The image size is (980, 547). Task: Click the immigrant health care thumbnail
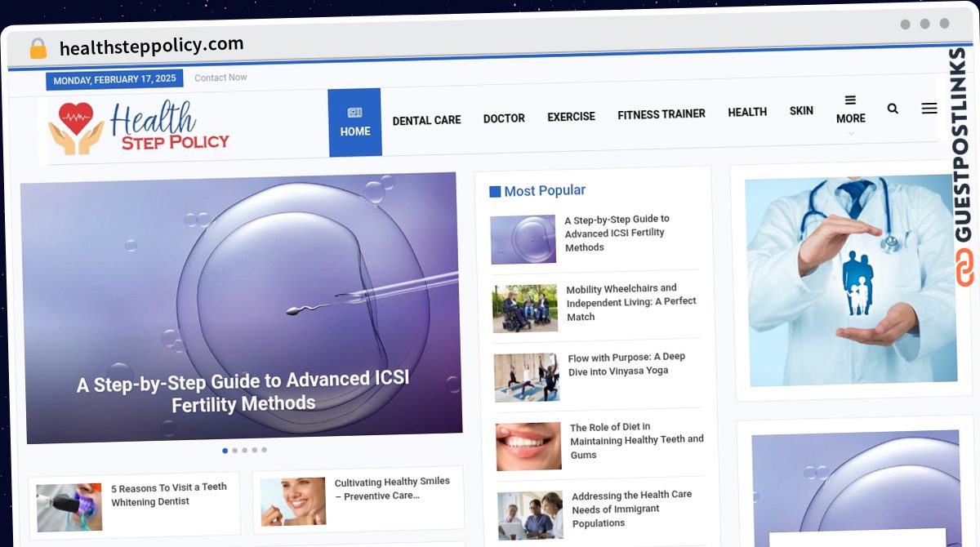[x=530, y=515]
